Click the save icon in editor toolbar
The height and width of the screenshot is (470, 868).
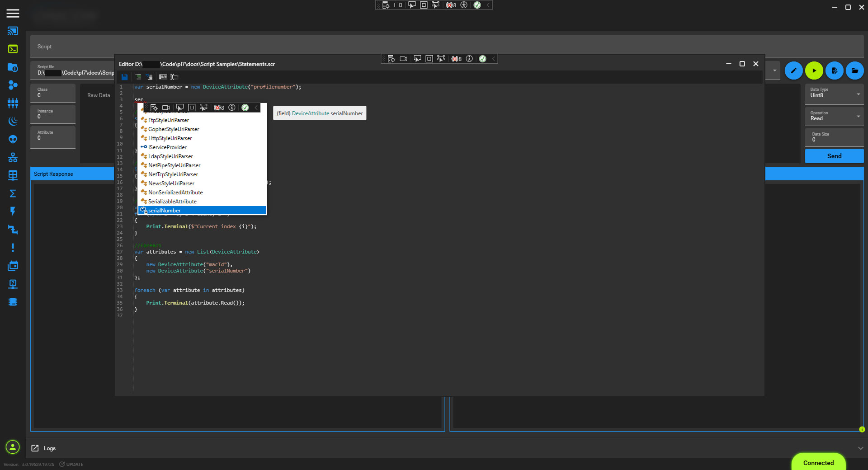coord(124,77)
